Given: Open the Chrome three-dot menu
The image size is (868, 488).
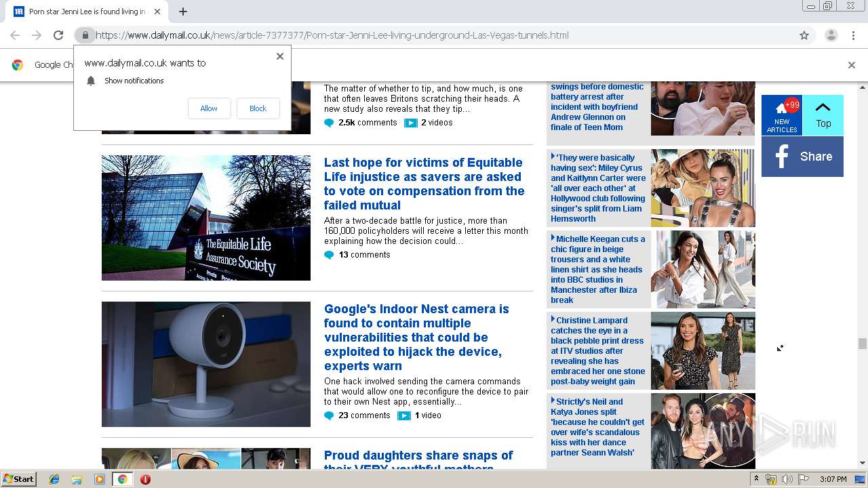Looking at the screenshot, I should point(853,35).
